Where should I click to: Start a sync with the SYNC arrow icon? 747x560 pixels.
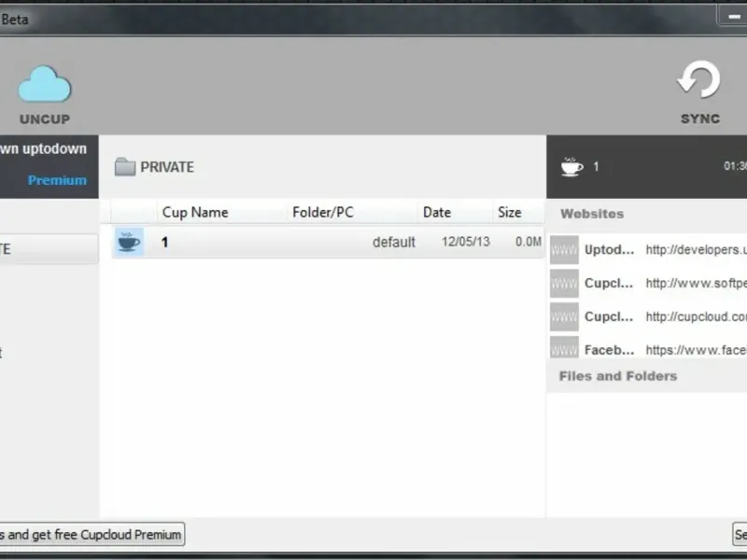698,79
